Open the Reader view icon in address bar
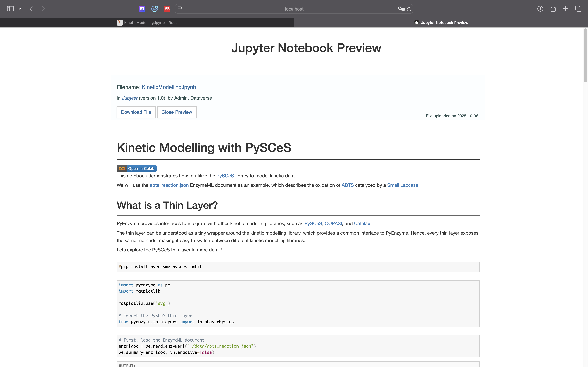The height and width of the screenshot is (367, 588). 179,9
